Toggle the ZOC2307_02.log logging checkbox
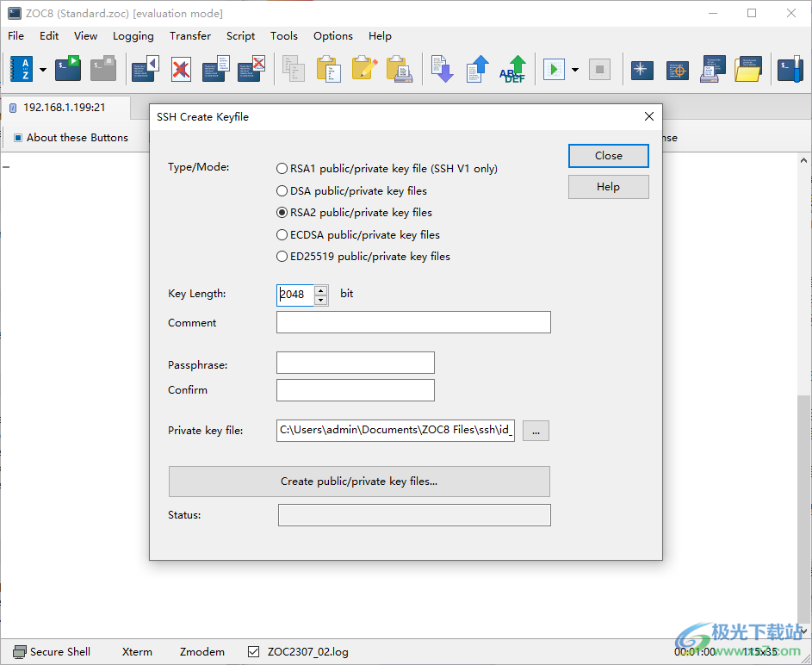 (253, 652)
